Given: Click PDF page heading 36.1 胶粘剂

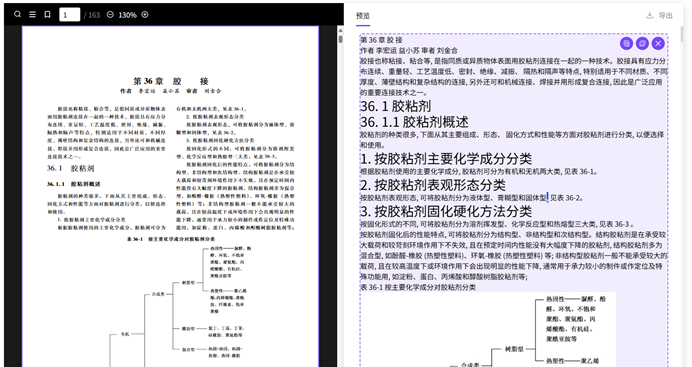Looking at the screenshot, I should [x=70, y=168].
